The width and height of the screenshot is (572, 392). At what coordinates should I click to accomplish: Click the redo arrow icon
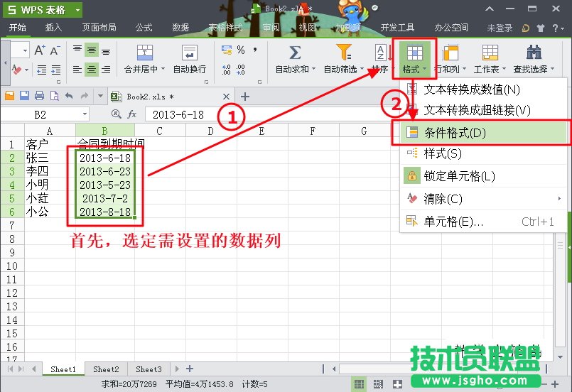[x=85, y=96]
